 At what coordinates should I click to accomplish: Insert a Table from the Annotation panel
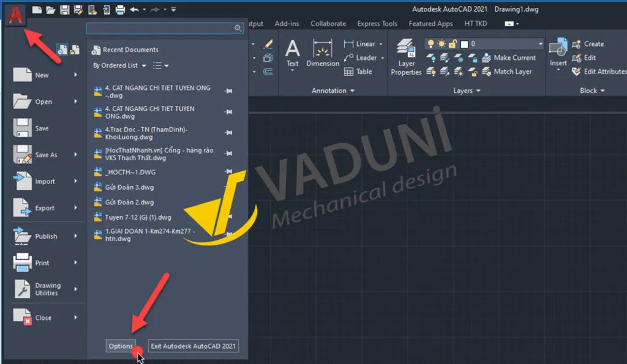coord(358,72)
